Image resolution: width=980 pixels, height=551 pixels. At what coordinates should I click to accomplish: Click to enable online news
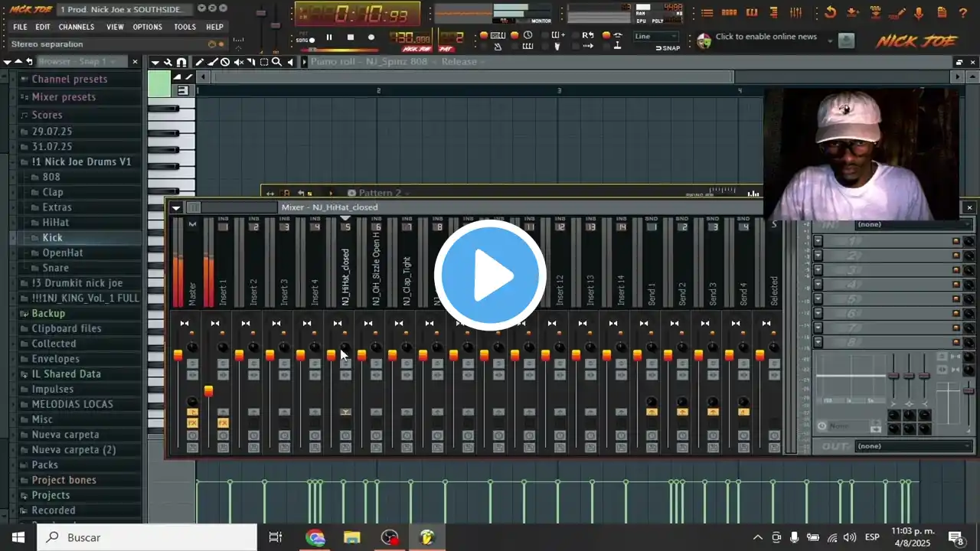(766, 37)
